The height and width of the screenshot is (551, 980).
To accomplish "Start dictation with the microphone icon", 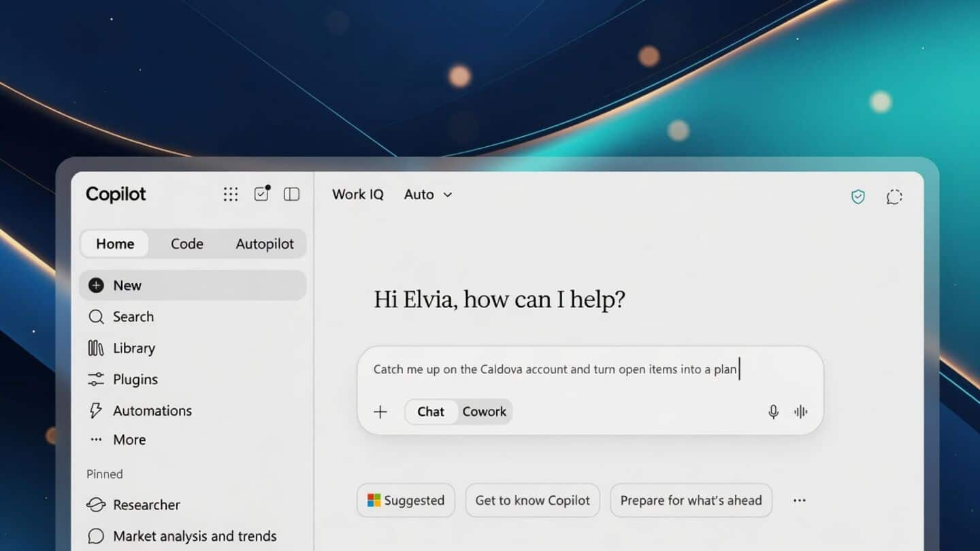I will 773,412.
